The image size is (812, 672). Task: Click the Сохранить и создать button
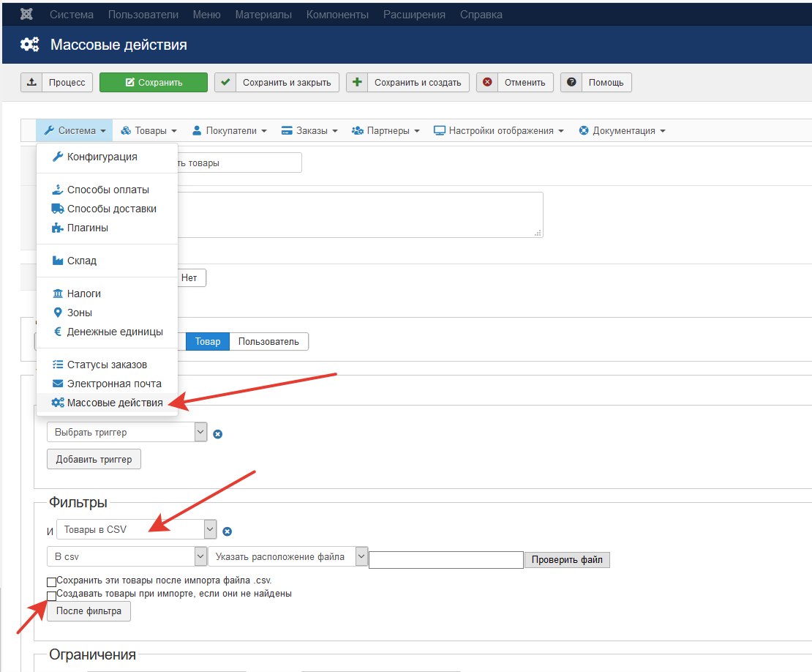tap(407, 83)
